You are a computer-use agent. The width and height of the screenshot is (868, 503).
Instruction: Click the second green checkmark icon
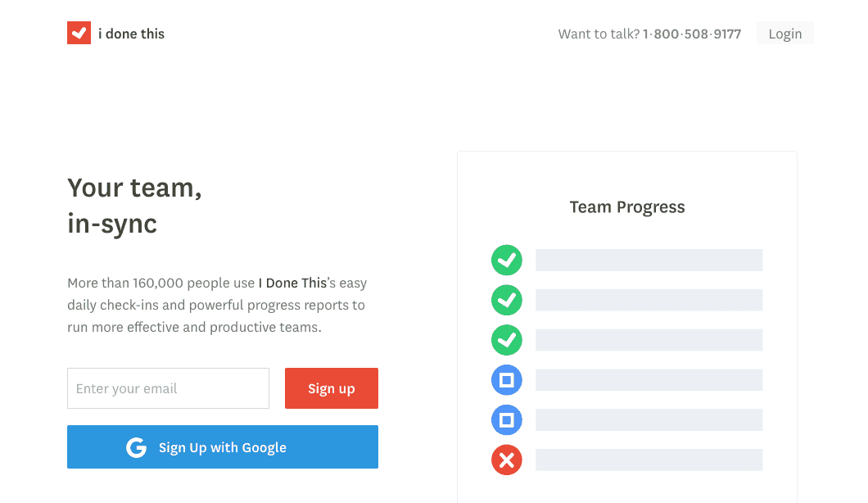(507, 300)
